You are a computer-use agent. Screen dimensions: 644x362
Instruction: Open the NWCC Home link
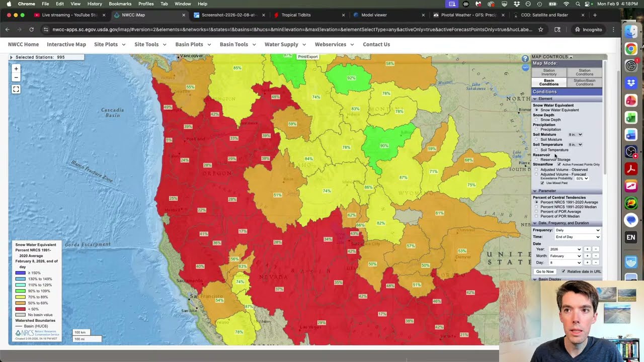pos(23,44)
